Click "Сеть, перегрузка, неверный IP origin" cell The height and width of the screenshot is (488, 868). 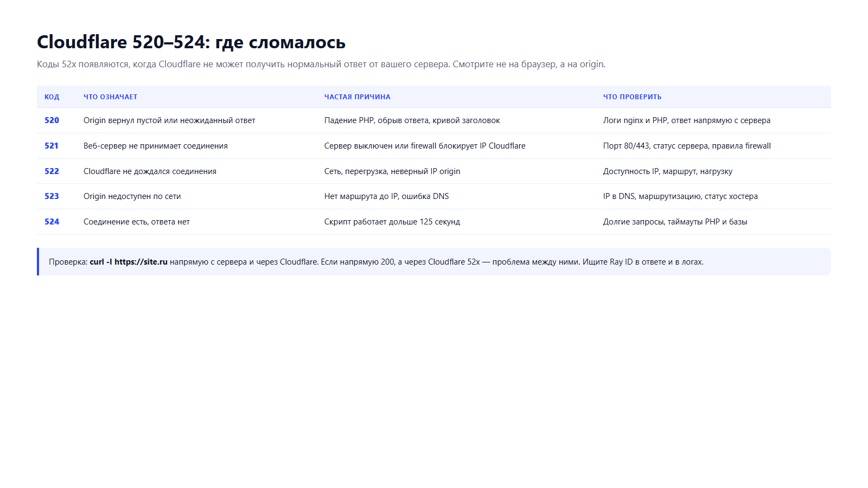(392, 171)
